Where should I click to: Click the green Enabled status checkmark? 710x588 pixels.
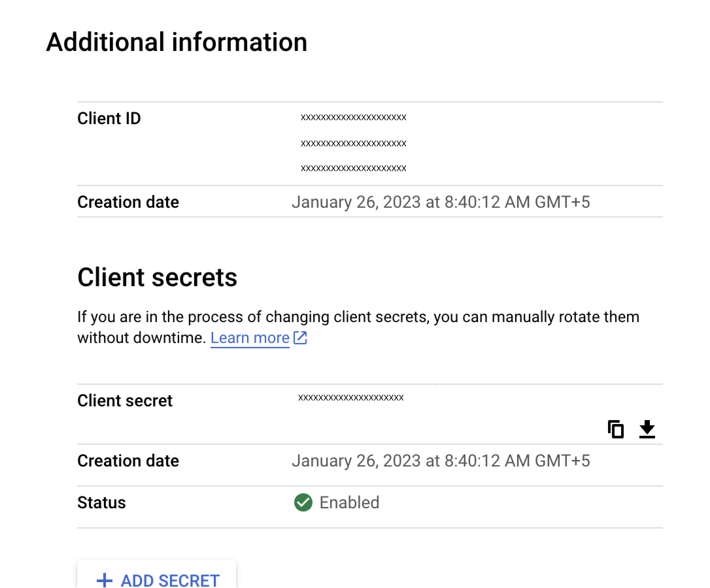pyautogui.click(x=303, y=502)
